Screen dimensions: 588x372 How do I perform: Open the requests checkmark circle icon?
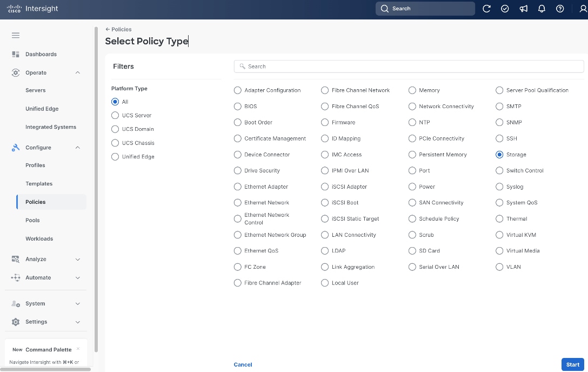(505, 9)
